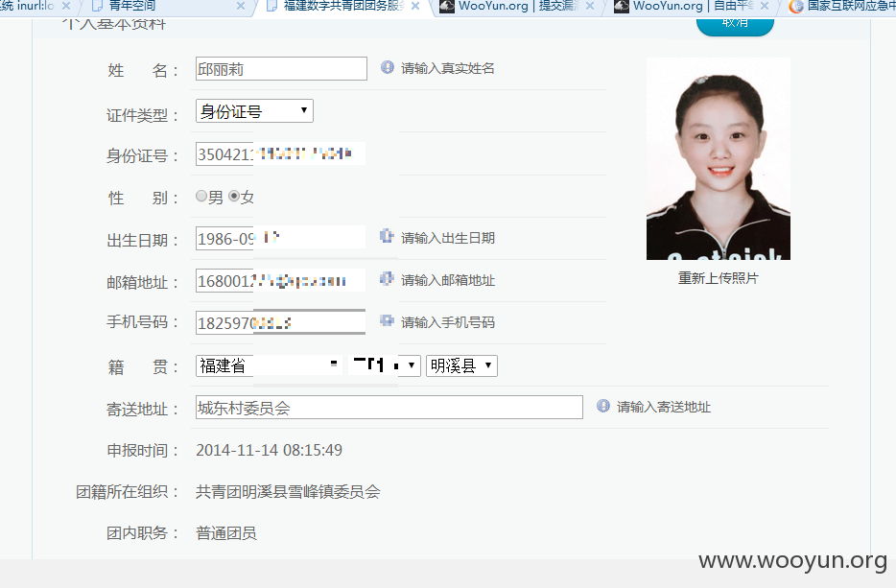Image resolution: width=896 pixels, height=588 pixels.
Task: Close the 福建数字共青团团务服务 tab
Action: [415, 6]
